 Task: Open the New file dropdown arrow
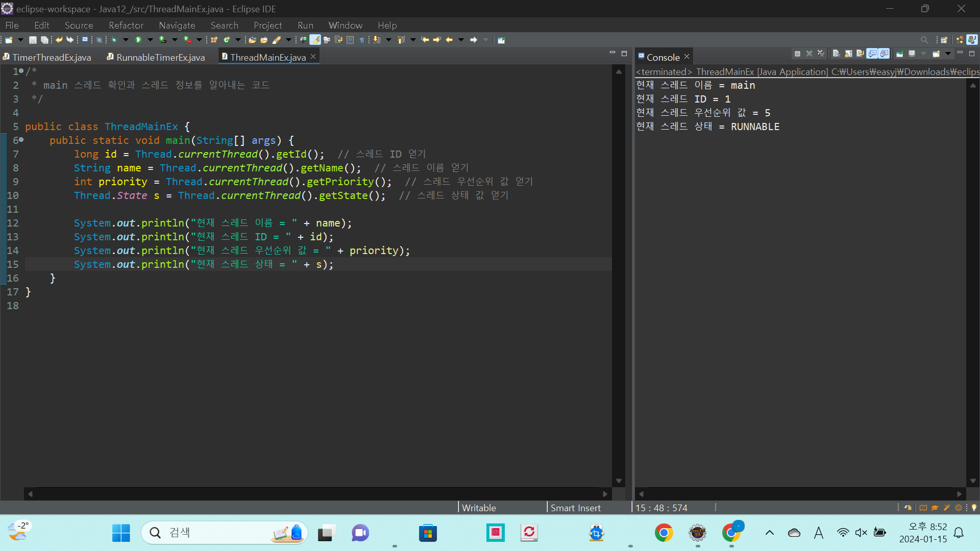coord(20,40)
